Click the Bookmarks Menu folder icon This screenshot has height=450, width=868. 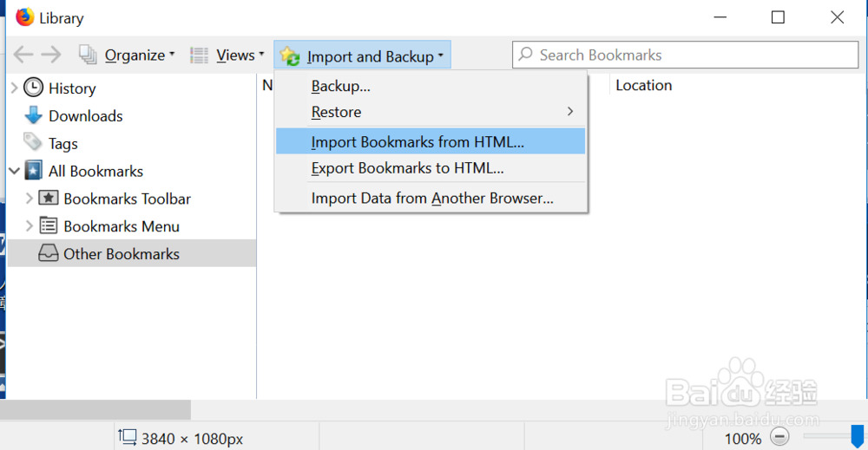pos(49,226)
